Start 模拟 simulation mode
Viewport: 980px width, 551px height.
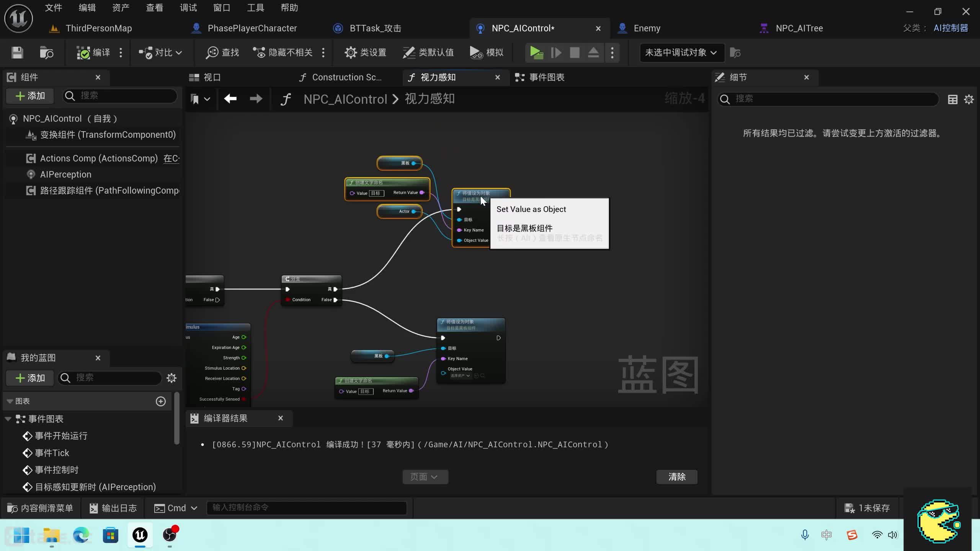(x=487, y=52)
